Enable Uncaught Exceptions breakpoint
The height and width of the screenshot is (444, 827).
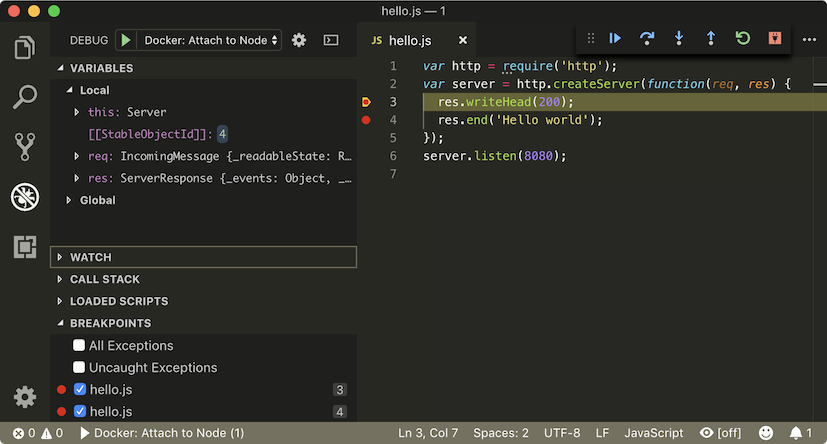tap(79, 367)
